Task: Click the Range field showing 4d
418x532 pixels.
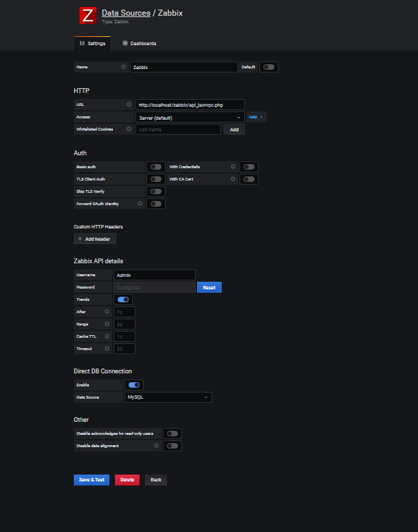Action: click(x=125, y=324)
